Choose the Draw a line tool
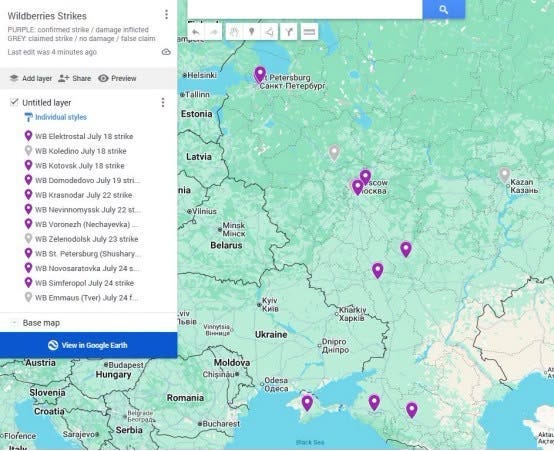 (269, 32)
